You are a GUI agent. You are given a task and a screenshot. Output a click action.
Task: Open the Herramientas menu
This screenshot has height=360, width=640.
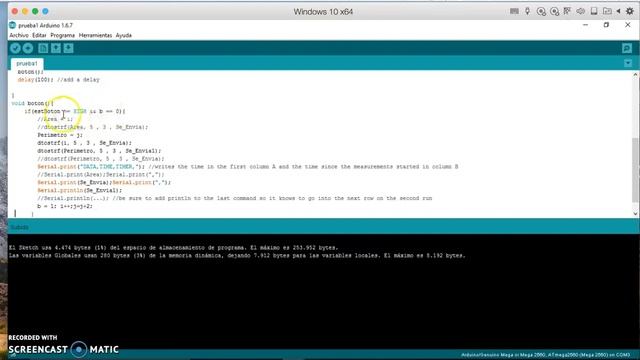pyautogui.click(x=95, y=36)
